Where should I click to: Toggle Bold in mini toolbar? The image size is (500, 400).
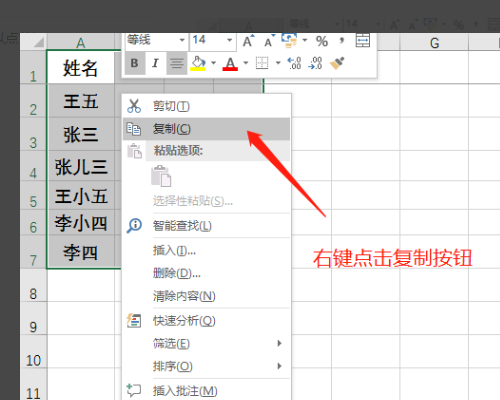point(135,63)
